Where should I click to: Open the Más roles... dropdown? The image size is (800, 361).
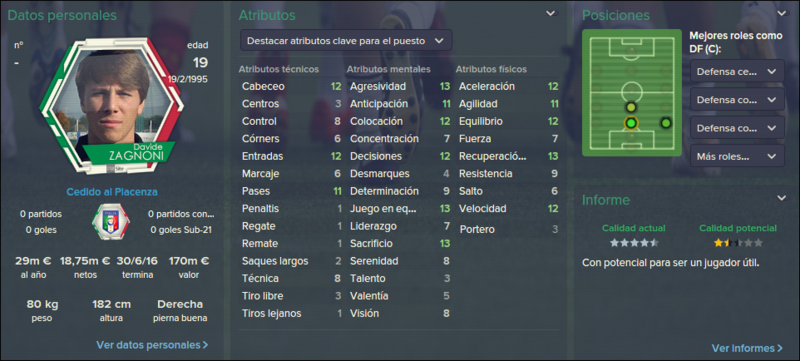(737, 156)
